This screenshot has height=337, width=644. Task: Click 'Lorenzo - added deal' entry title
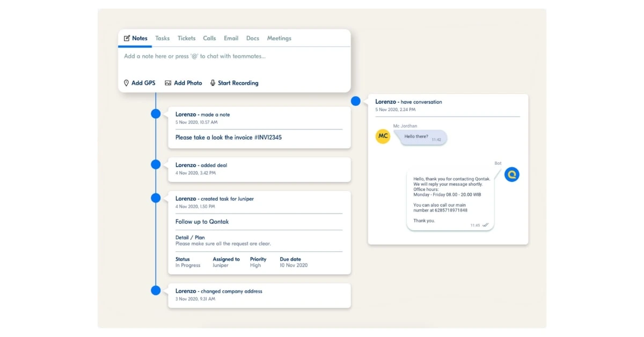(201, 165)
